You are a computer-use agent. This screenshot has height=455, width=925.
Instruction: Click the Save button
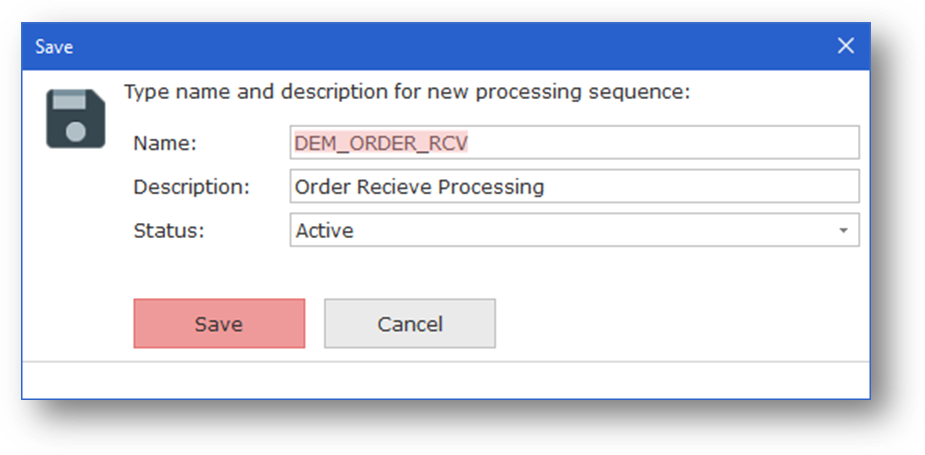pyautogui.click(x=219, y=324)
